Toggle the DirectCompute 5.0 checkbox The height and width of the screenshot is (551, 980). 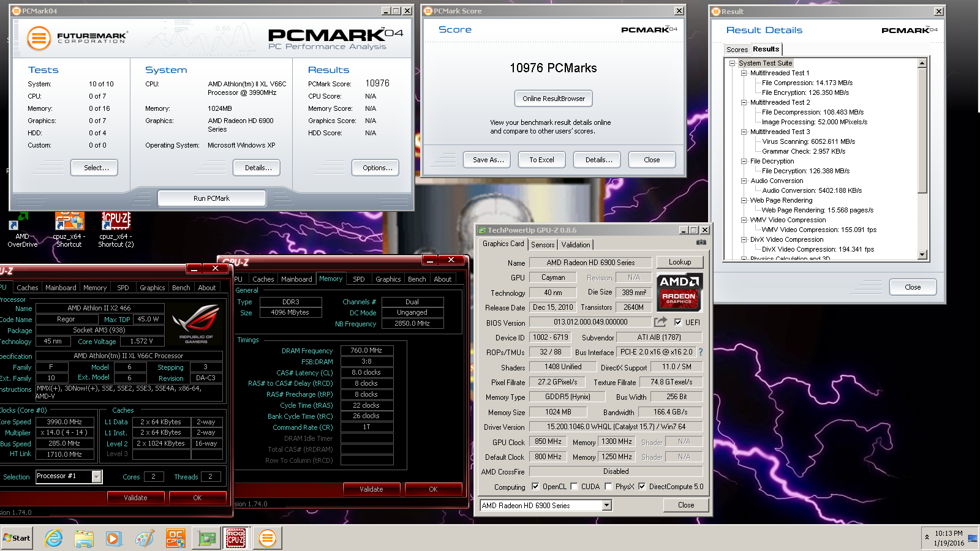click(642, 487)
